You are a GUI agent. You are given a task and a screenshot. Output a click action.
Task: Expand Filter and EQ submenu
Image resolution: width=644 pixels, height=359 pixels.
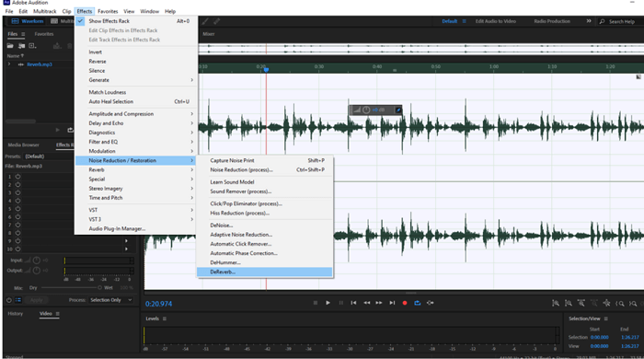tap(136, 142)
